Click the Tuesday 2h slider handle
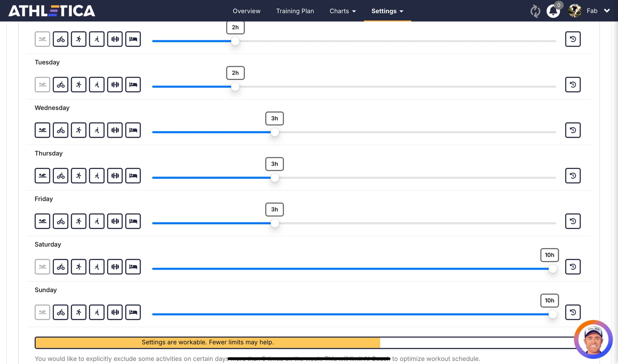The height and width of the screenshot is (364, 618). click(x=235, y=87)
